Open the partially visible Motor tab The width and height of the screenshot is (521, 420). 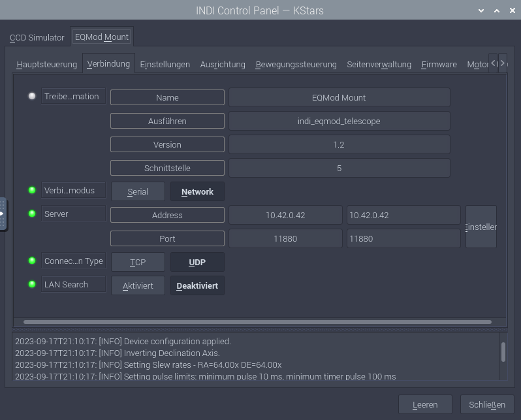477,64
